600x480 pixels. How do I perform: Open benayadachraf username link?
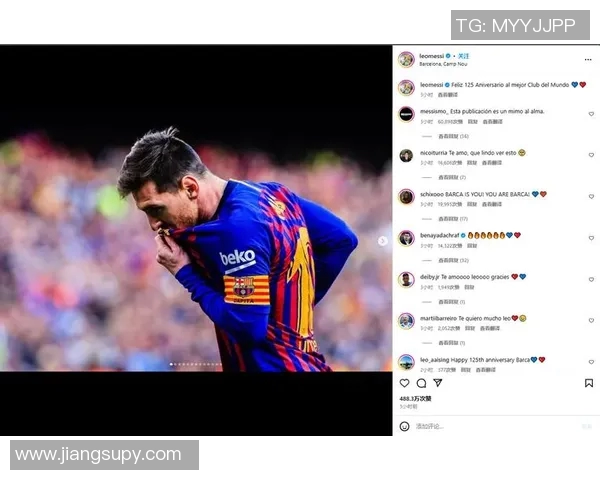click(439, 235)
